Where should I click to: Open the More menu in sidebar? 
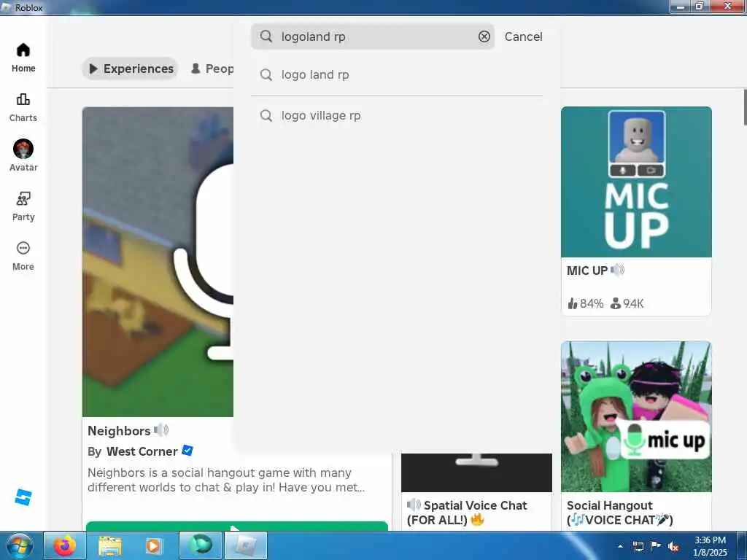point(23,256)
